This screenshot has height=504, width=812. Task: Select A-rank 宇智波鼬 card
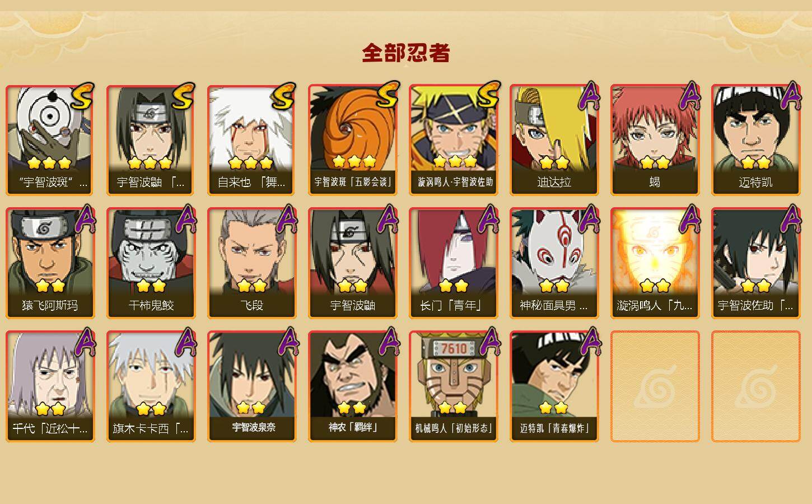[352, 263]
